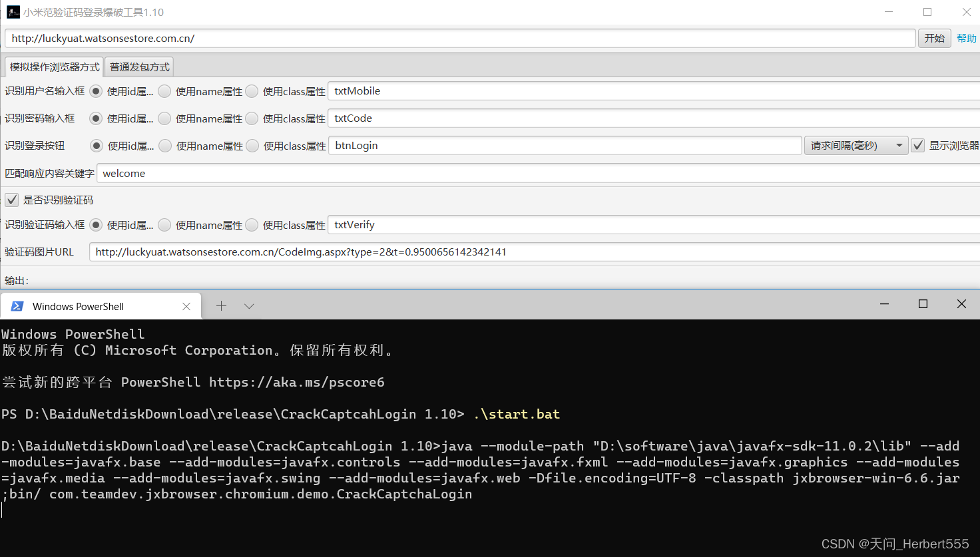Select 使用id属性 for captcha input row
The width and height of the screenshot is (980, 557).
96,225
